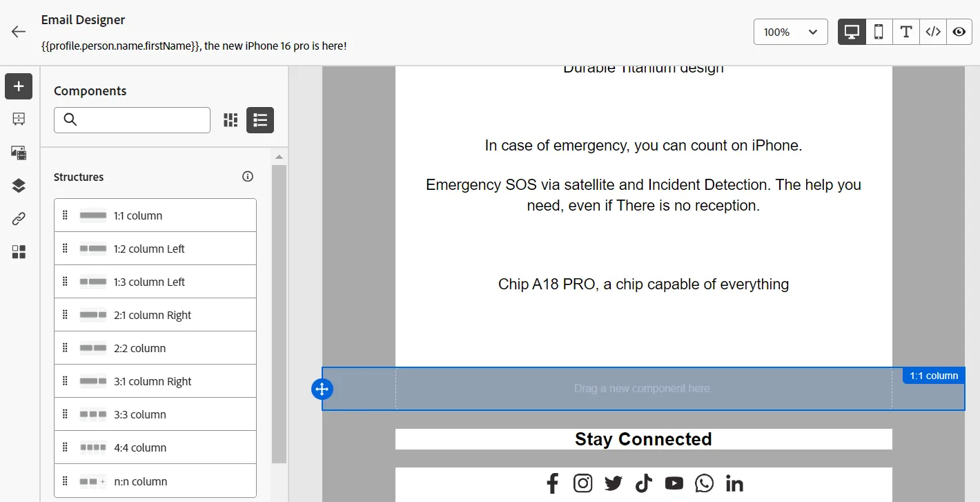
Task: Switch components to grid view
Action: tap(231, 120)
